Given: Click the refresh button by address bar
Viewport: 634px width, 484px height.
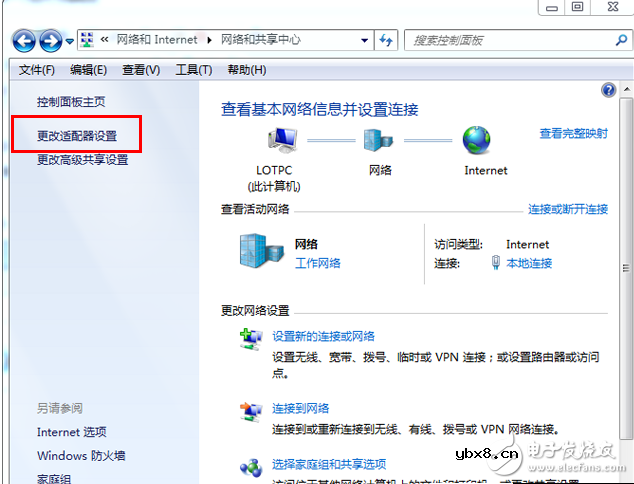Looking at the screenshot, I should [x=386, y=40].
